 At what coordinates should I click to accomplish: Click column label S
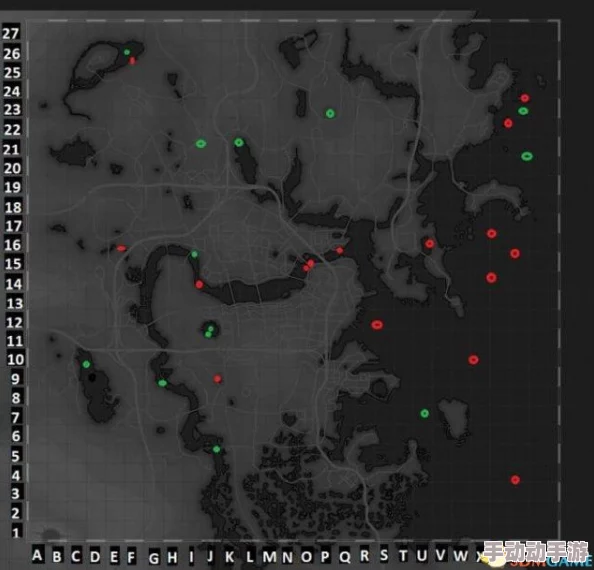pyautogui.click(x=384, y=556)
